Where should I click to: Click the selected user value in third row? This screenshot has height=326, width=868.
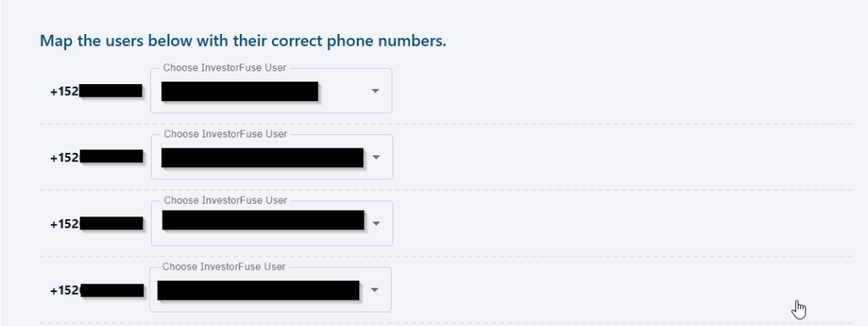point(264,220)
